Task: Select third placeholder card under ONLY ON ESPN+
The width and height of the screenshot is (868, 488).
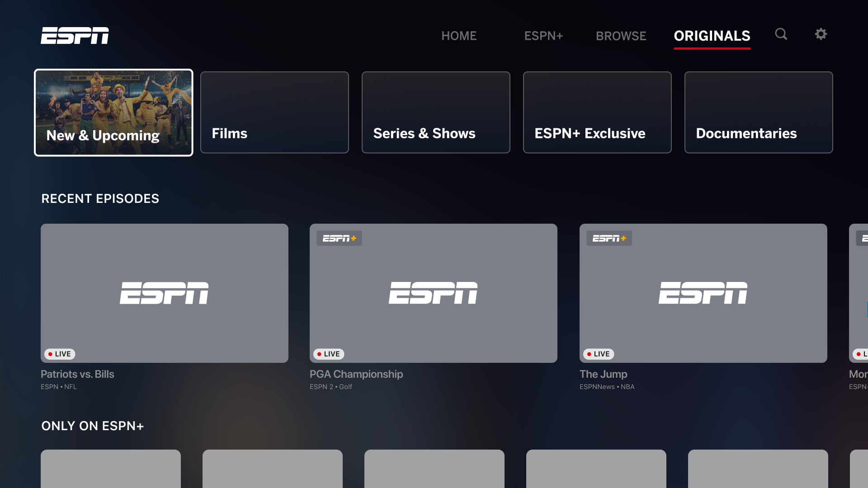Action: pyautogui.click(x=434, y=469)
